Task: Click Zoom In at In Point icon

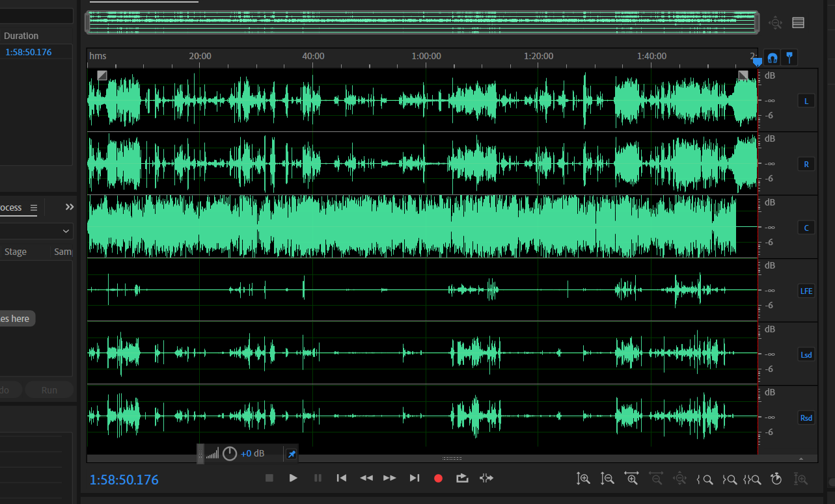Action: [x=704, y=479]
